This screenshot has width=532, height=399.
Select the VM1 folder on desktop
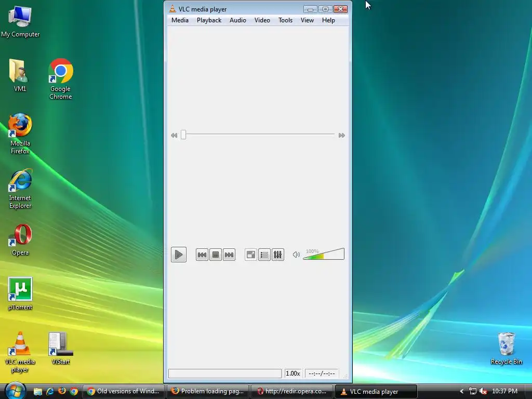[20, 75]
